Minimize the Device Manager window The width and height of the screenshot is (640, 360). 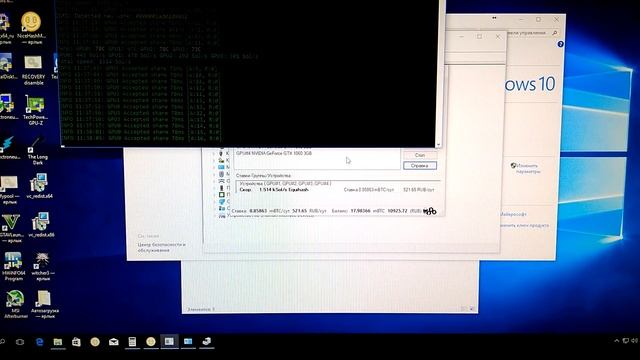tap(461, 37)
